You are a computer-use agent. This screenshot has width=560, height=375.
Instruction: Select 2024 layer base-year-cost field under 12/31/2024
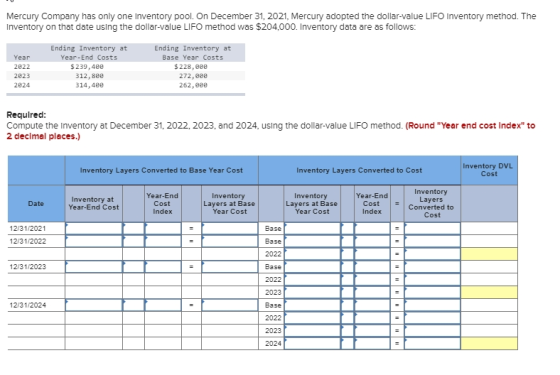(x=312, y=343)
